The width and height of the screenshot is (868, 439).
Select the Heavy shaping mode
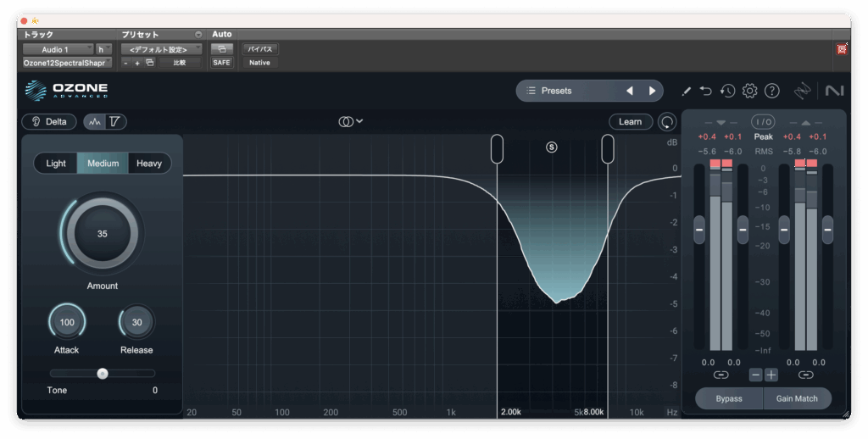149,164
